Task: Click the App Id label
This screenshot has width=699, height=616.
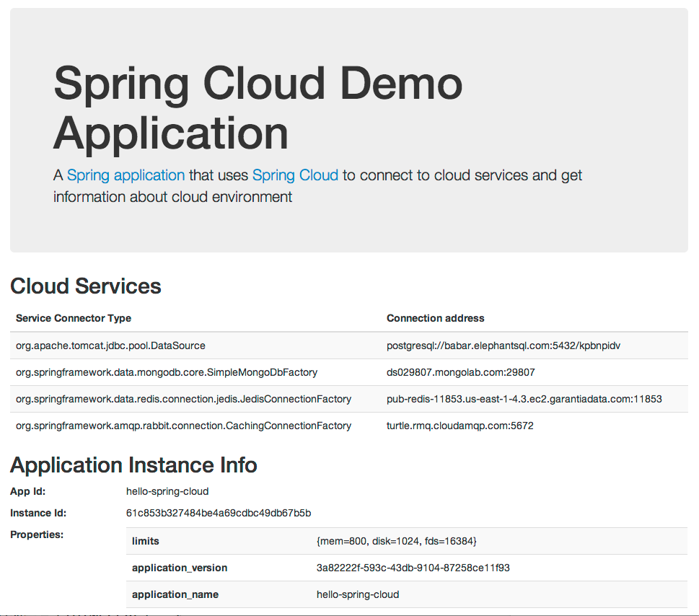Action: click(x=27, y=491)
